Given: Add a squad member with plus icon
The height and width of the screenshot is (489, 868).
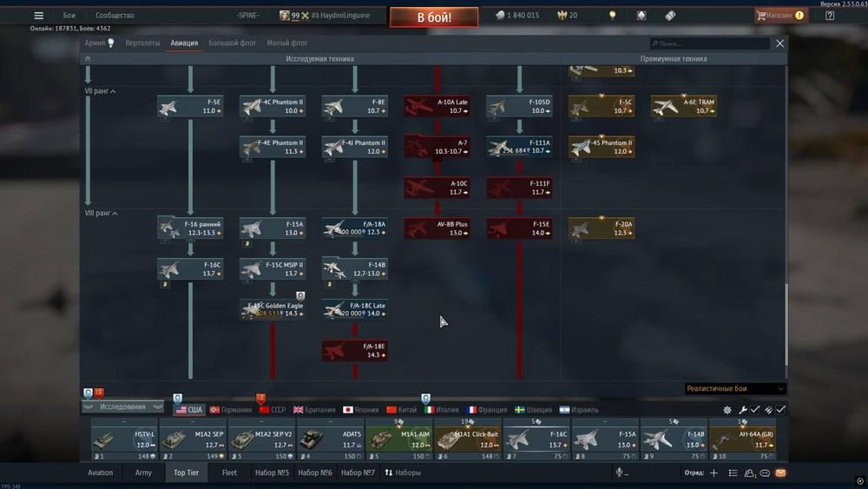Looking at the screenshot, I should pyautogui.click(x=713, y=472).
